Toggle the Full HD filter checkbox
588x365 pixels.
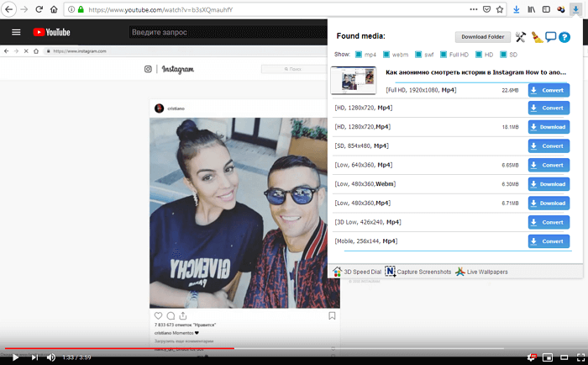tap(443, 55)
